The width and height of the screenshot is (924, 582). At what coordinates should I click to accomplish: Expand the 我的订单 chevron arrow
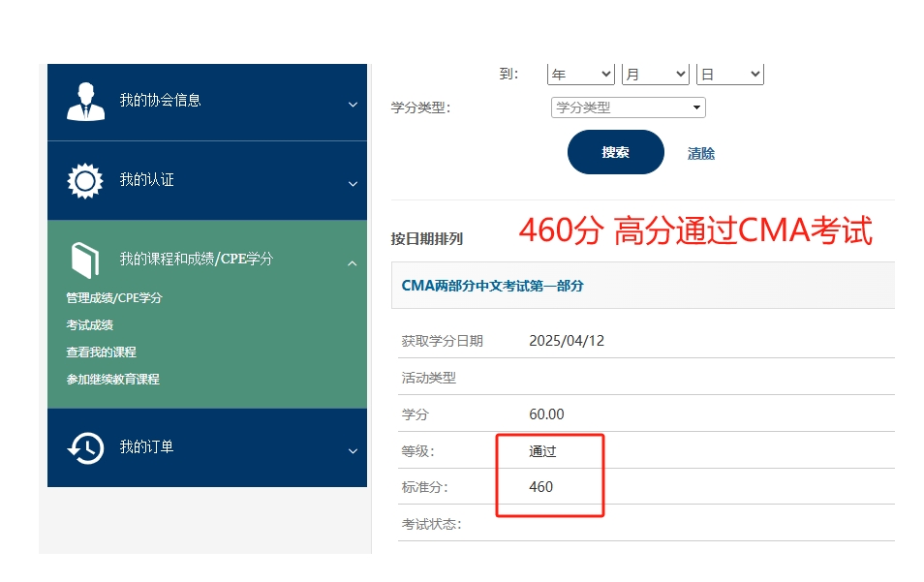pos(353,450)
